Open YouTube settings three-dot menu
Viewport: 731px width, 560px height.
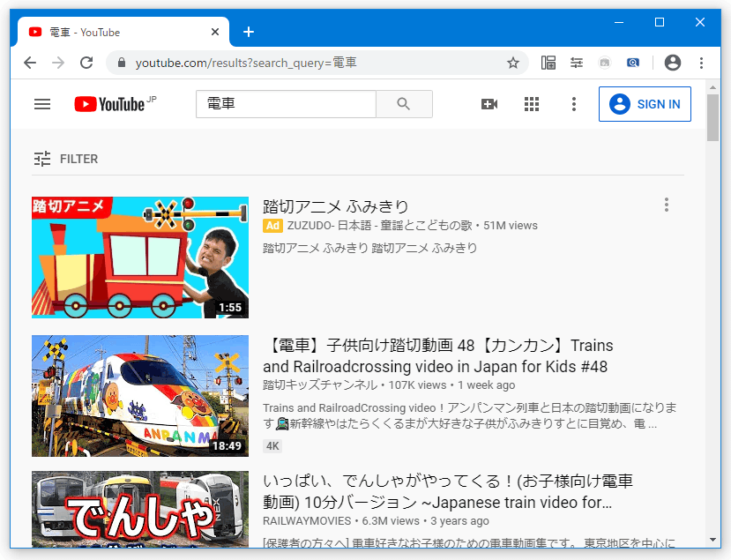click(574, 104)
